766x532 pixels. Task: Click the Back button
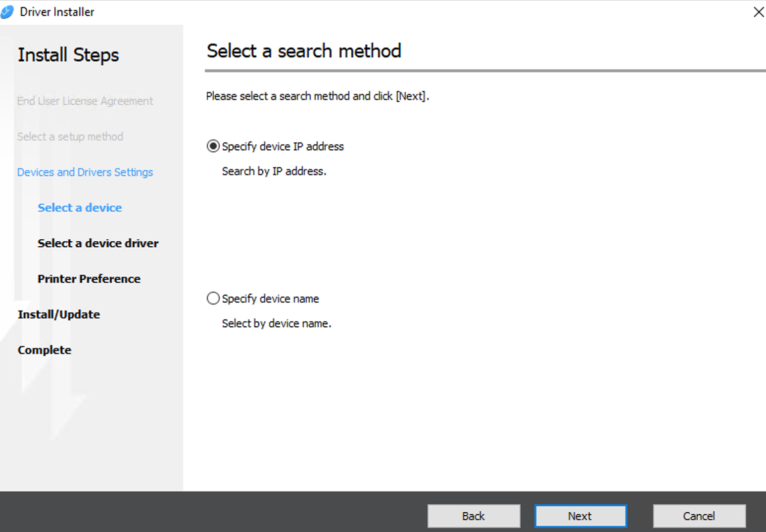tap(474, 516)
